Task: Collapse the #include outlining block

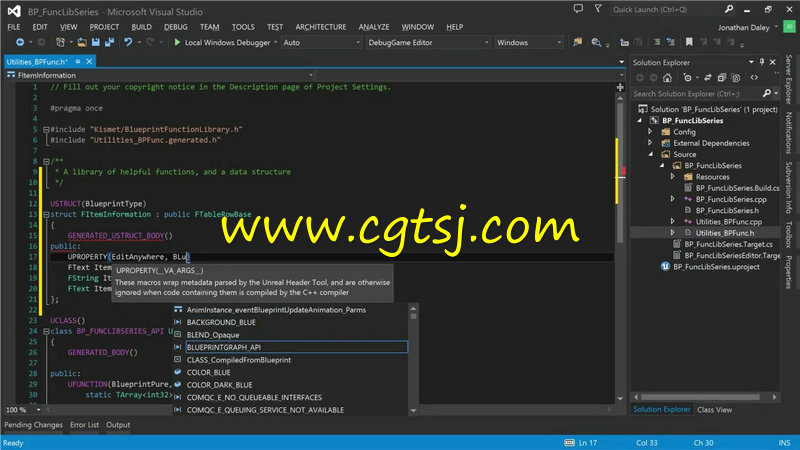Action: pyautogui.click(x=45, y=129)
